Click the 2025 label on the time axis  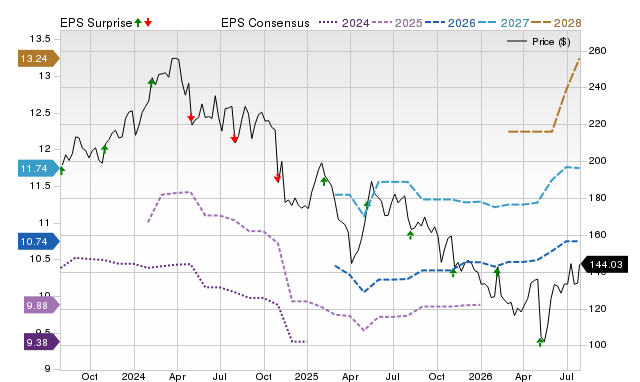tap(307, 376)
